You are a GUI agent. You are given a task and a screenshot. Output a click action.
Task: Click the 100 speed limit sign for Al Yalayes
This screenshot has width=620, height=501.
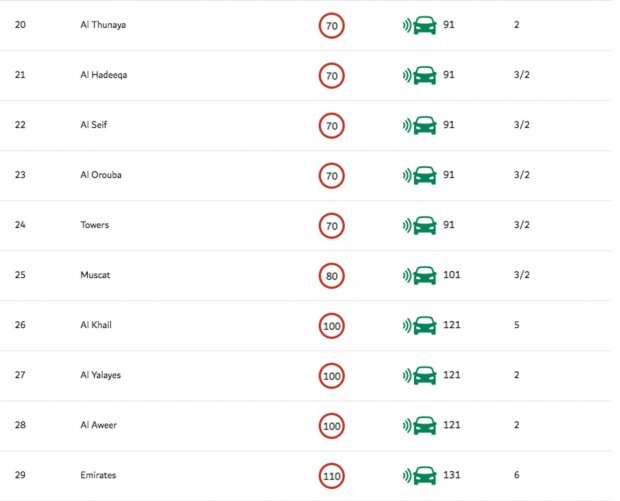point(331,375)
